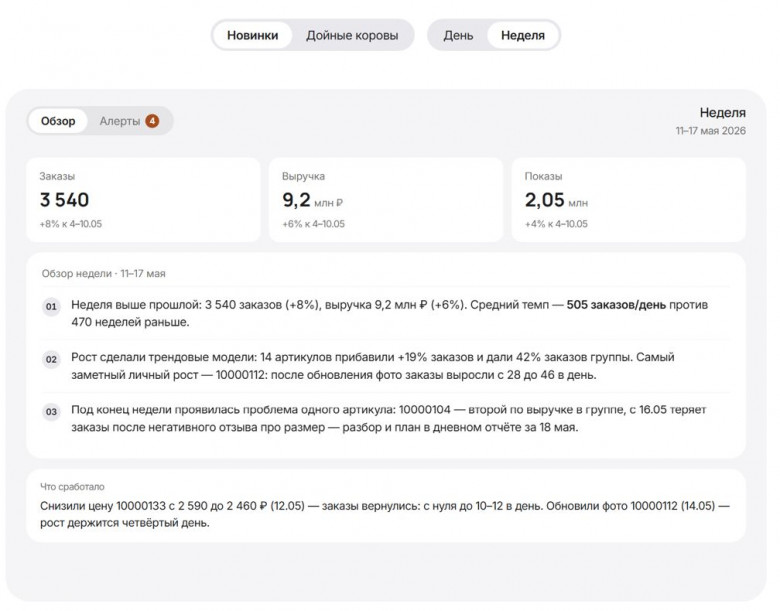Click the 02 numbered bullet icon
The image size is (780, 611).
tap(51, 359)
